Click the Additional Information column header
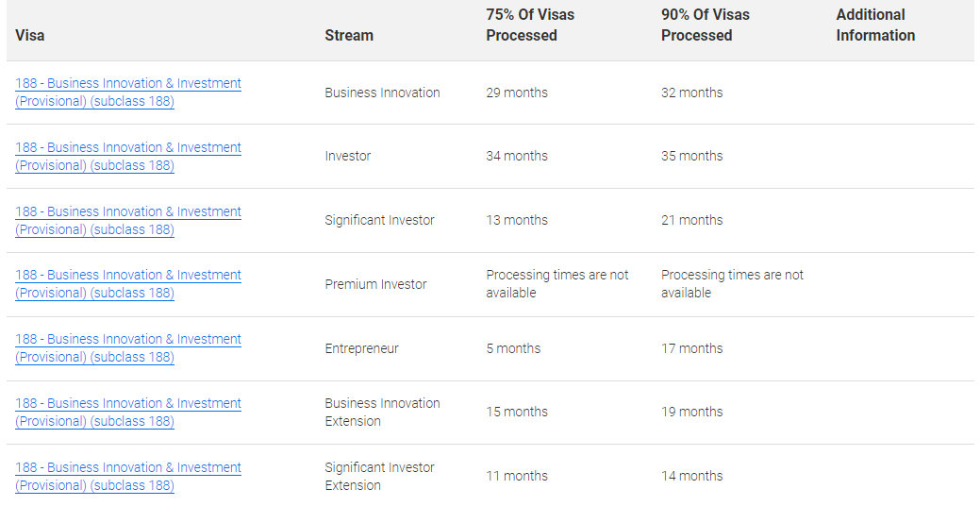This screenshot has width=980, height=506. [x=875, y=25]
